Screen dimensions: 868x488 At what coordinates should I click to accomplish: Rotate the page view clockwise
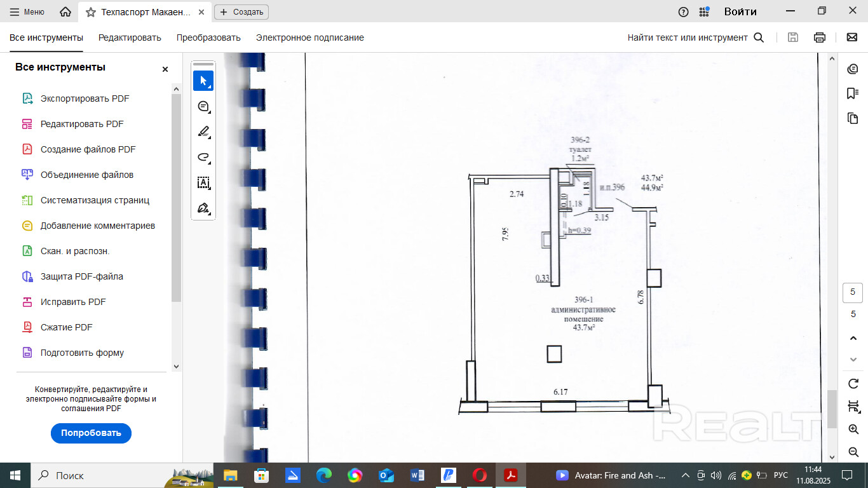click(853, 384)
